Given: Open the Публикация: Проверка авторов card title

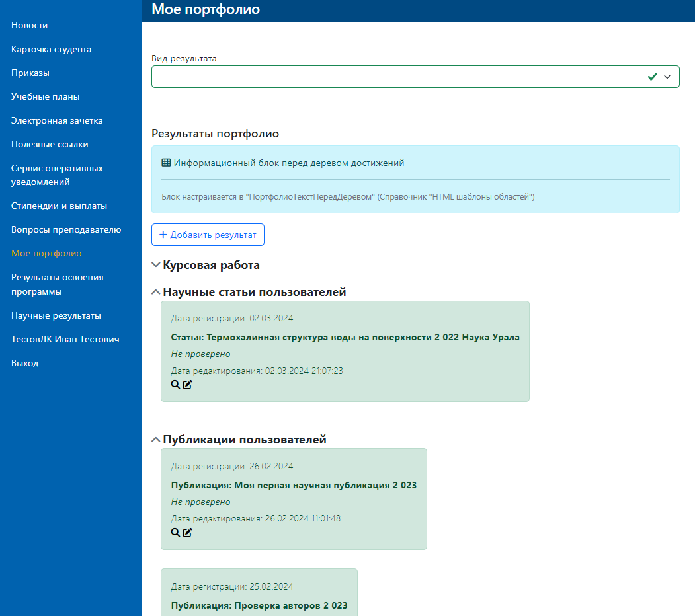Looking at the screenshot, I should tap(259, 605).
